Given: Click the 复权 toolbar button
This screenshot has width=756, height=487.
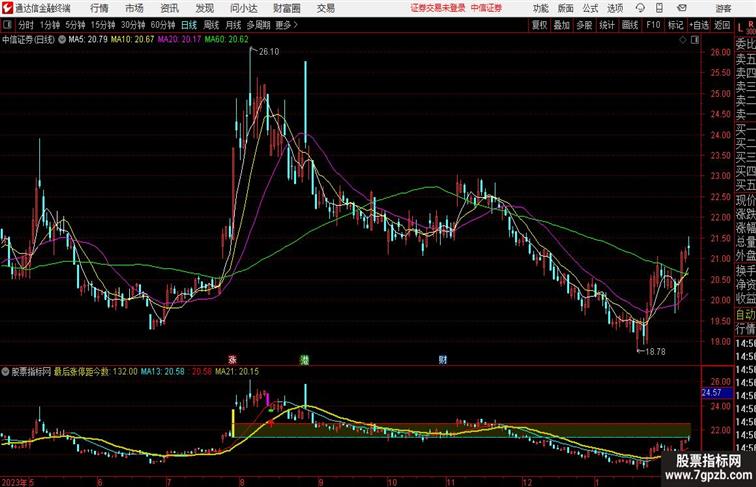Looking at the screenshot, I should point(539,25).
